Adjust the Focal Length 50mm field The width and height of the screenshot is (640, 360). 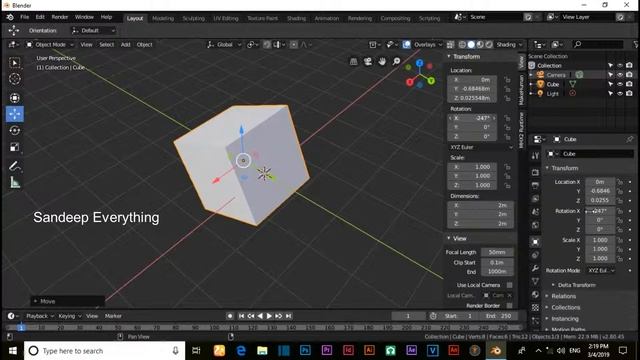497,252
